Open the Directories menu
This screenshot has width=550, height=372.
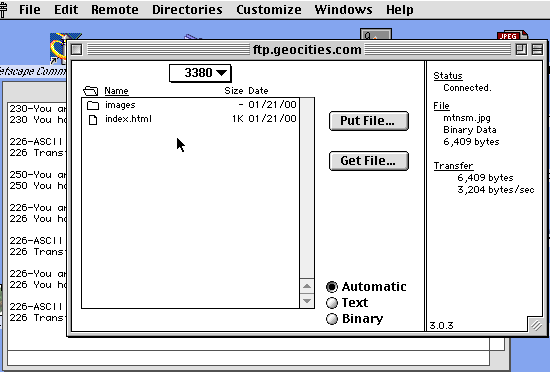[x=187, y=9]
